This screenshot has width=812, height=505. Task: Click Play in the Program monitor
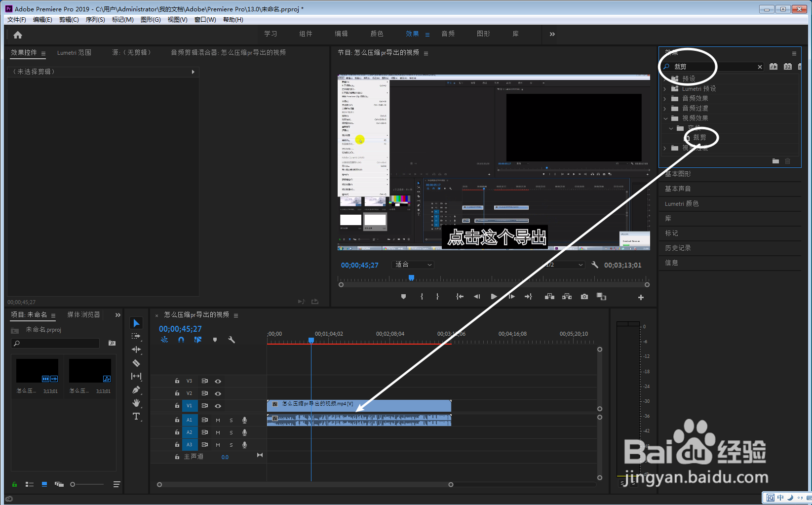[494, 297]
